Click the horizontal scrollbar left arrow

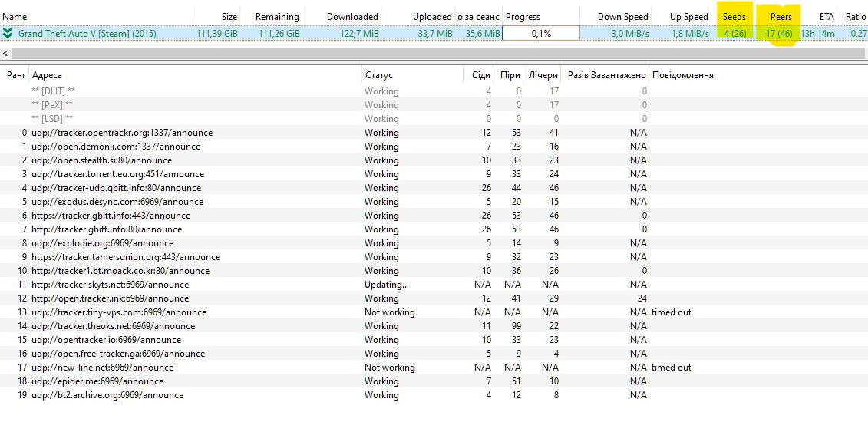pyautogui.click(x=6, y=53)
